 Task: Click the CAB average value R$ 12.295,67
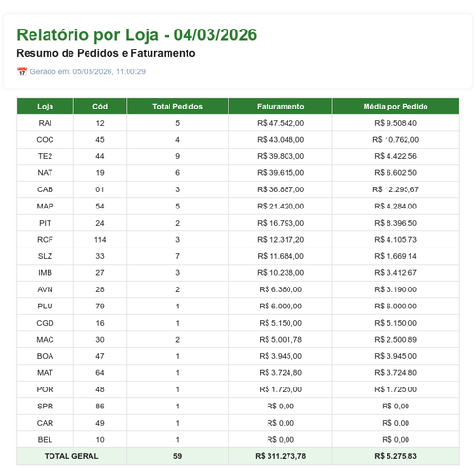pyautogui.click(x=395, y=189)
